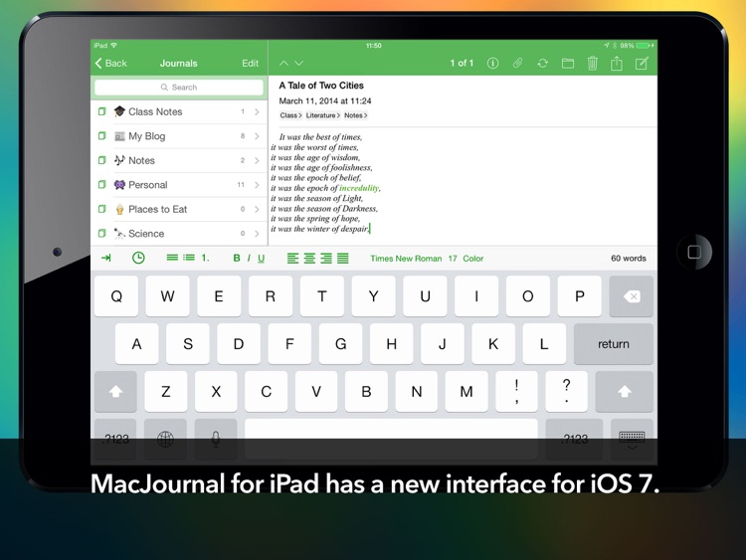The image size is (746, 560).
Task: Tap the left shift key
Action: click(115, 392)
